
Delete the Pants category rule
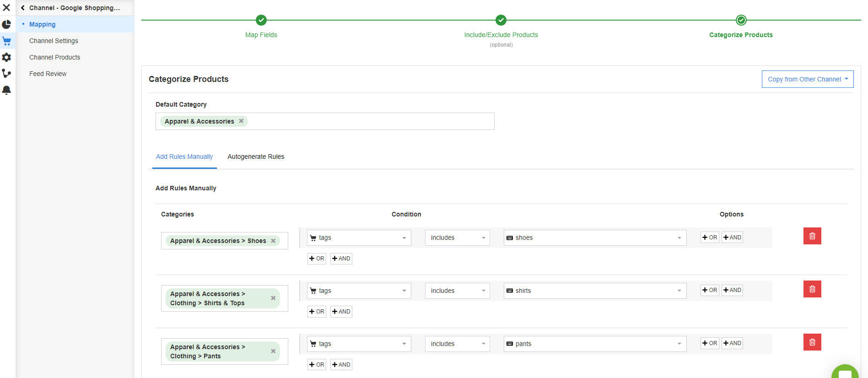pyautogui.click(x=812, y=342)
